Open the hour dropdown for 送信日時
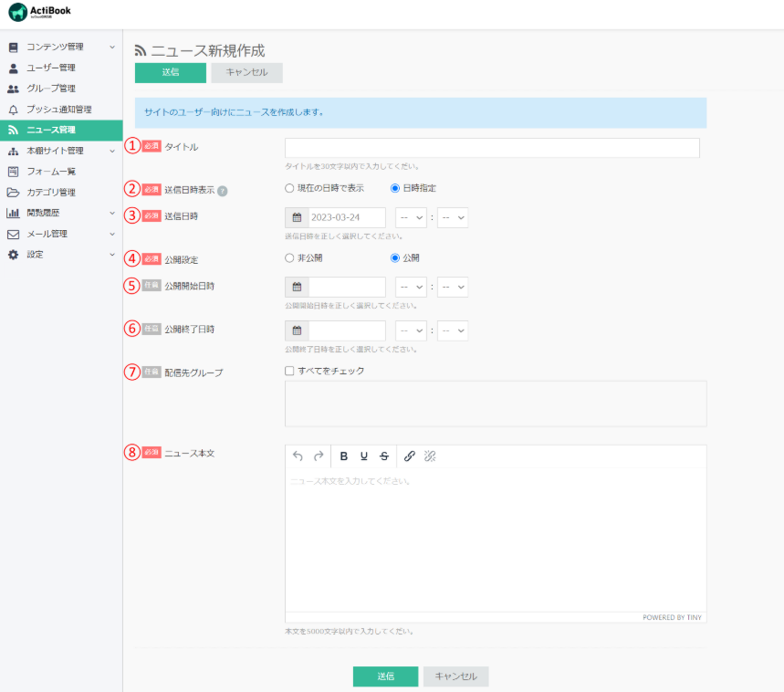Viewport: 784px width, 692px height. pos(411,217)
